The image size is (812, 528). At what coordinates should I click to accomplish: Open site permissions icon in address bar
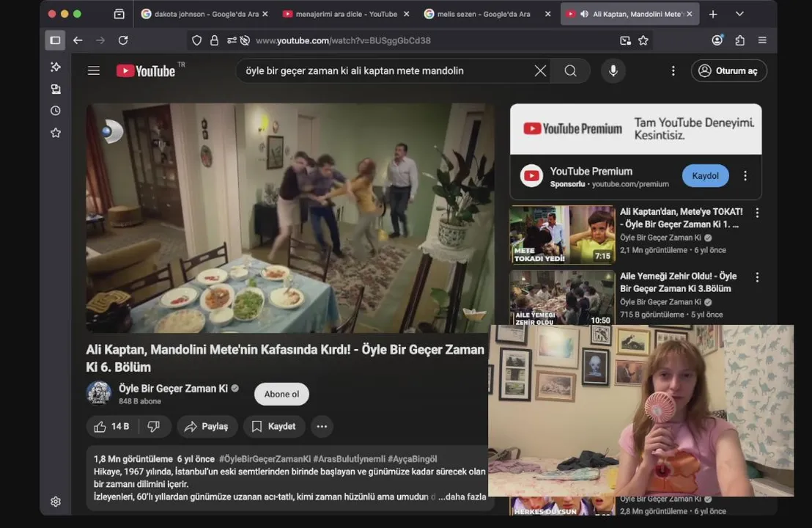click(x=232, y=40)
